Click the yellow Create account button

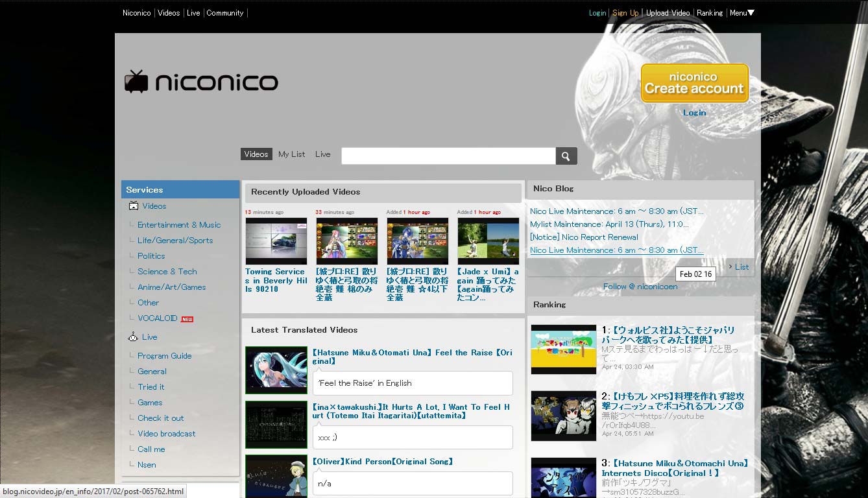(695, 83)
